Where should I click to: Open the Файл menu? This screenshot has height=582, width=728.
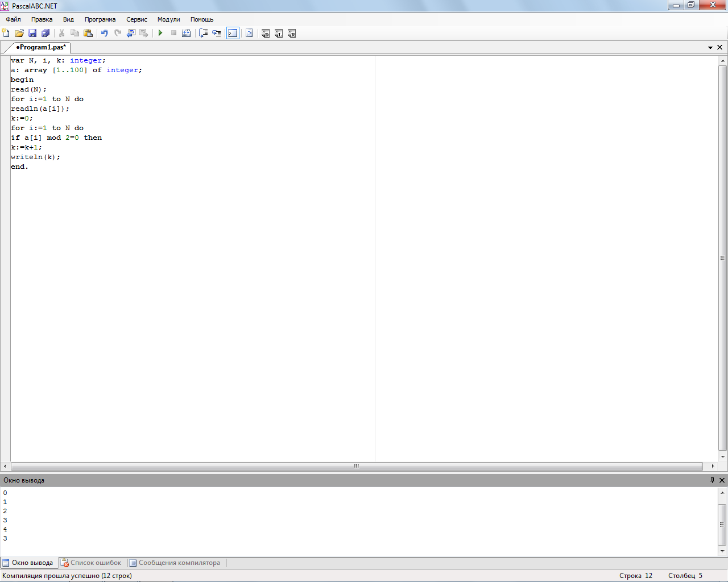point(13,19)
